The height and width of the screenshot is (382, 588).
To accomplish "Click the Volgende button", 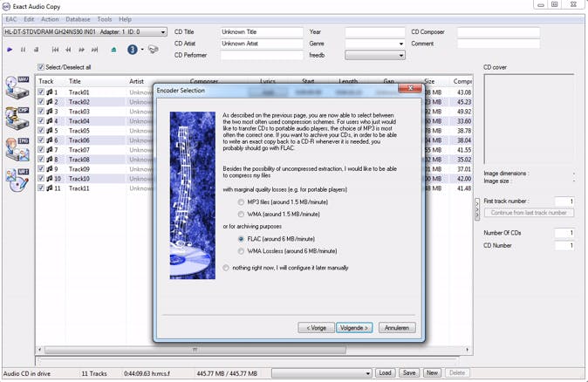I will [x=354, y=328].
